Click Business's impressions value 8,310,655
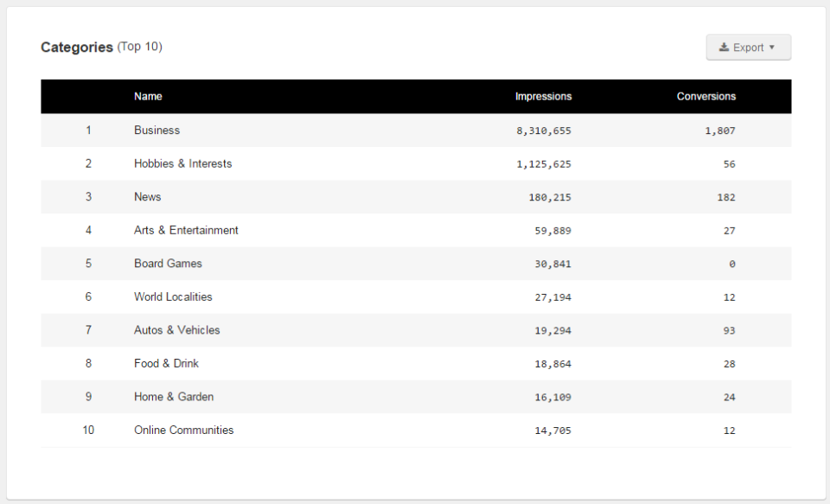Image resolution: width=830 pixels, height=504 pixels. pos(543,130)
